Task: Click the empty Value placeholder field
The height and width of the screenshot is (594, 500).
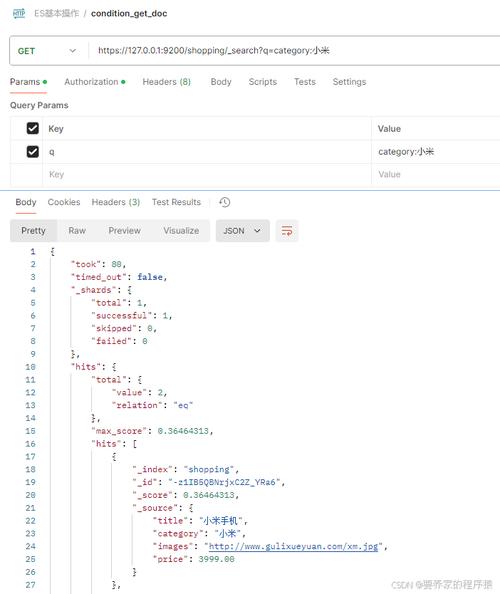Action: pyautogui.click(x=436, y=175)
